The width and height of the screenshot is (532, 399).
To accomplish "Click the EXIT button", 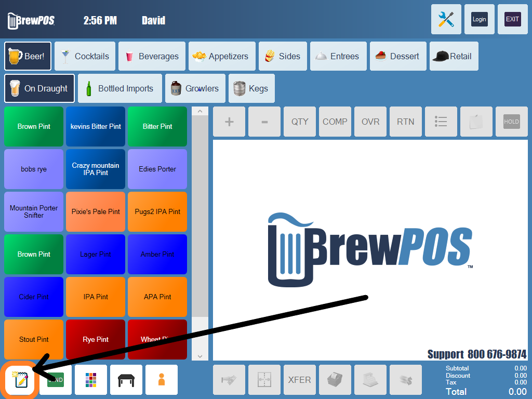I will [x=512, y=19].
